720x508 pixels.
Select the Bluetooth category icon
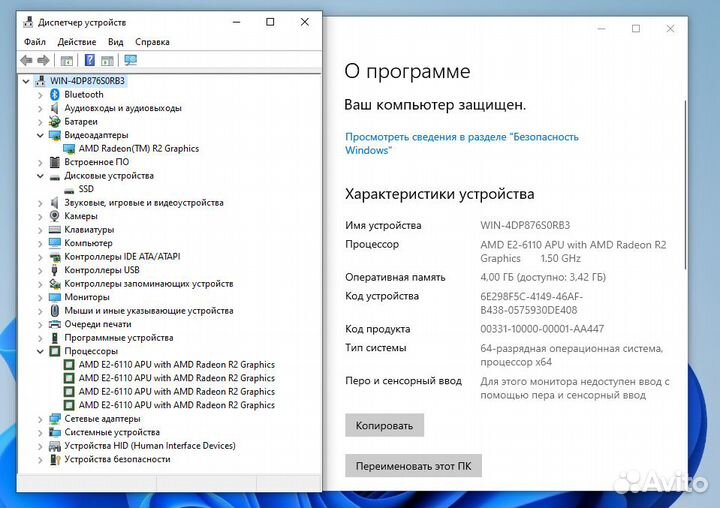55,95
